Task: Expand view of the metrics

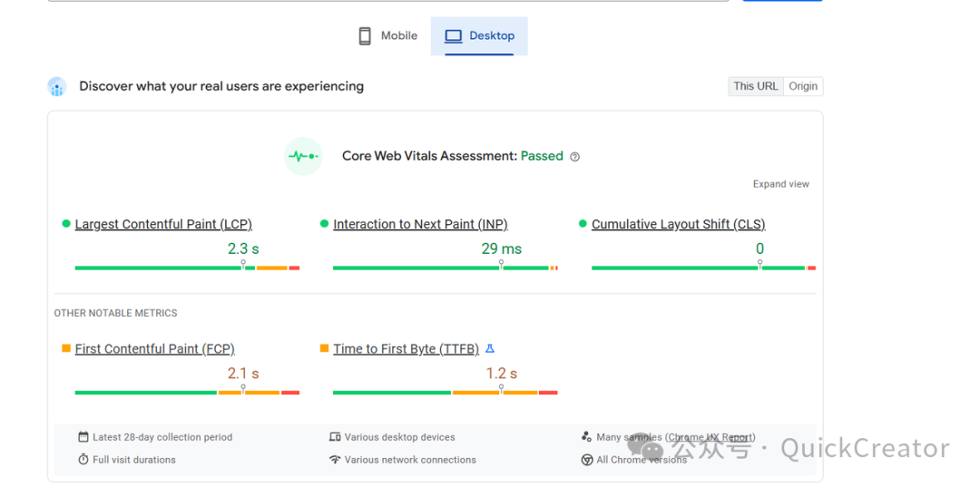Action: 780,184
